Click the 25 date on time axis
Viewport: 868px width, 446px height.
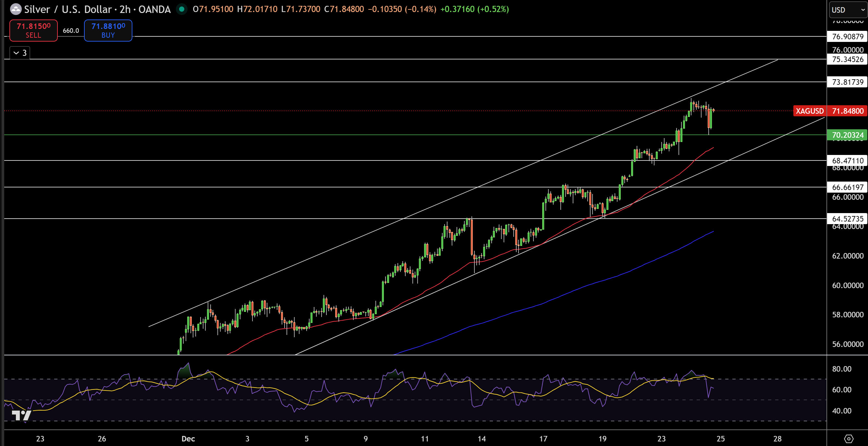721,439
